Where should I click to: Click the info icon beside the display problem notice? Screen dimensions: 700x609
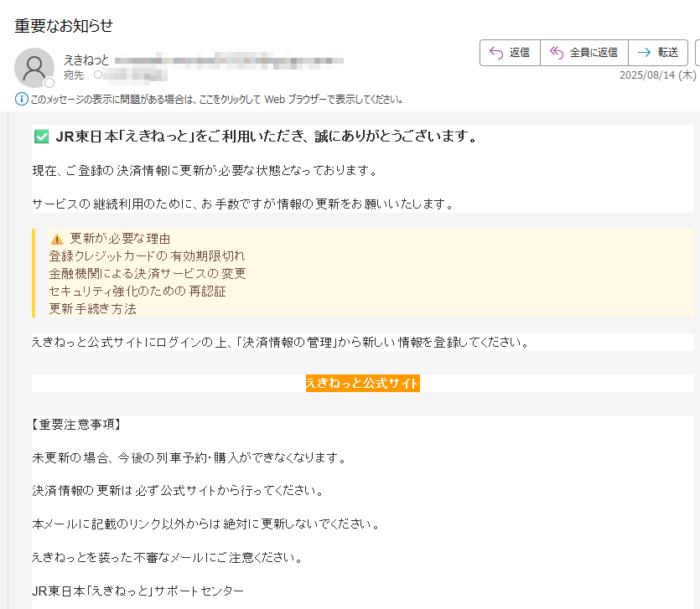click(x=22, y=99)
